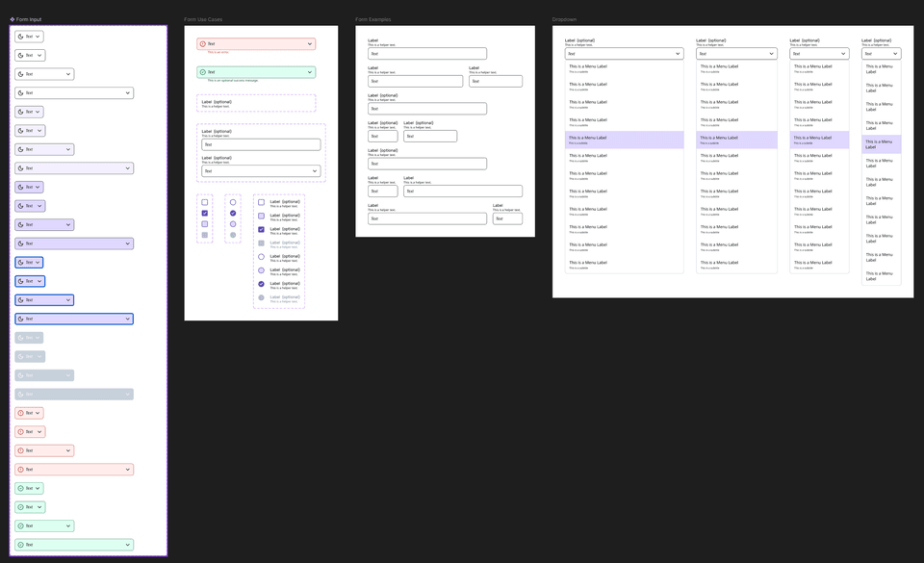Screen dimensions: 924x563
Task: Select the checked radio button in unlabeled radio column
Action: tap(233, 213)
